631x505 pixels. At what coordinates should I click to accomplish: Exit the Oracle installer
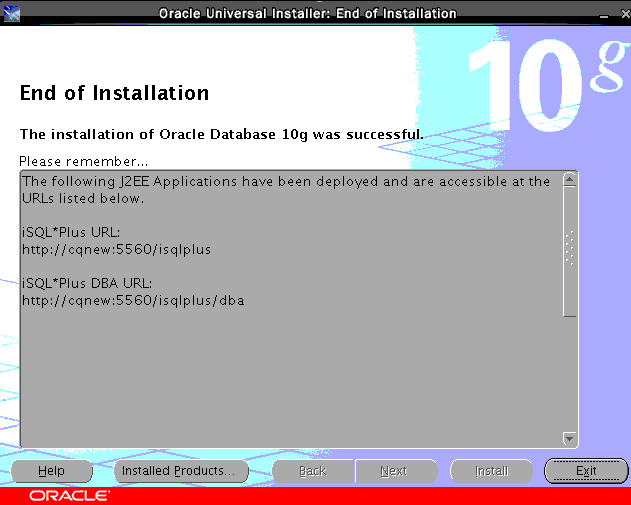586,471
